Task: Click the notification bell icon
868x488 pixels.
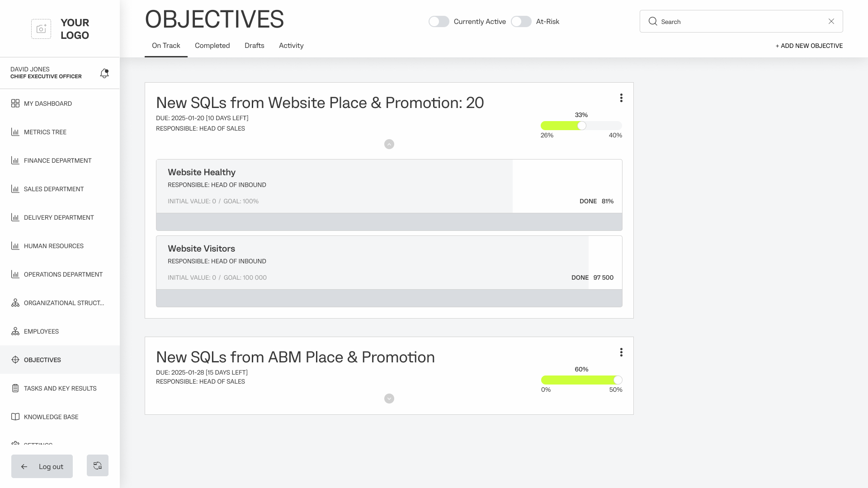Action: [104, 73]
